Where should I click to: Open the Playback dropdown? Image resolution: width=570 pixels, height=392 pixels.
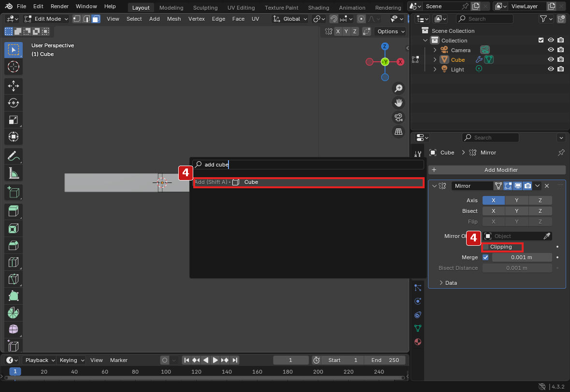click(40, 360)
